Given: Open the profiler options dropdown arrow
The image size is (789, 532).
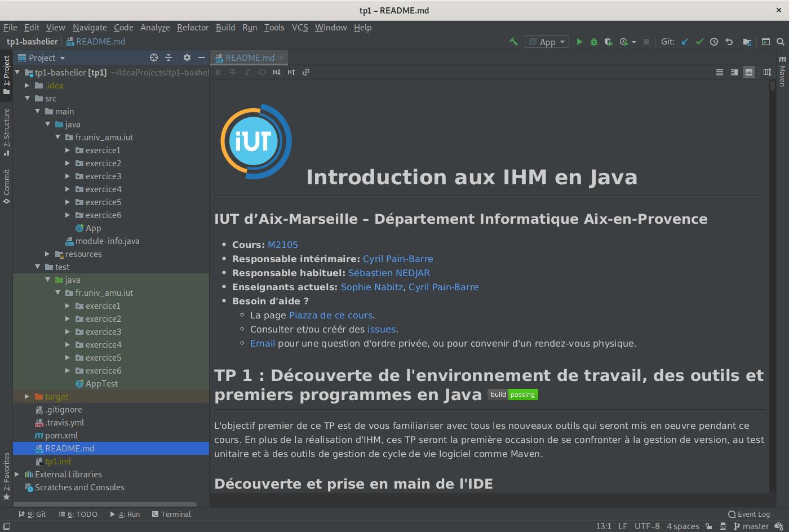Looking at the screenshot, I should (634, 42).
